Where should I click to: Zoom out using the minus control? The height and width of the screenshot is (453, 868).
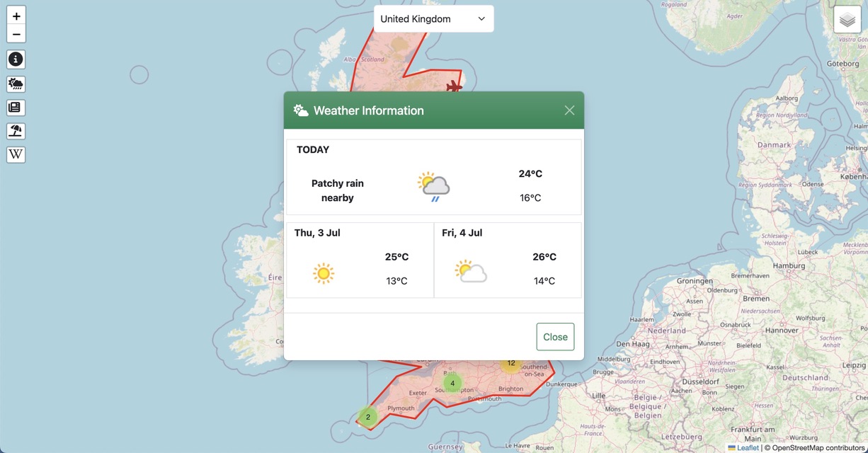(16, 33)
